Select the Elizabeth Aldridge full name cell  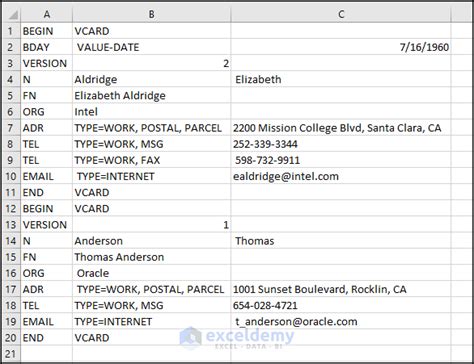pyautogui.click(x=151, y=96)
